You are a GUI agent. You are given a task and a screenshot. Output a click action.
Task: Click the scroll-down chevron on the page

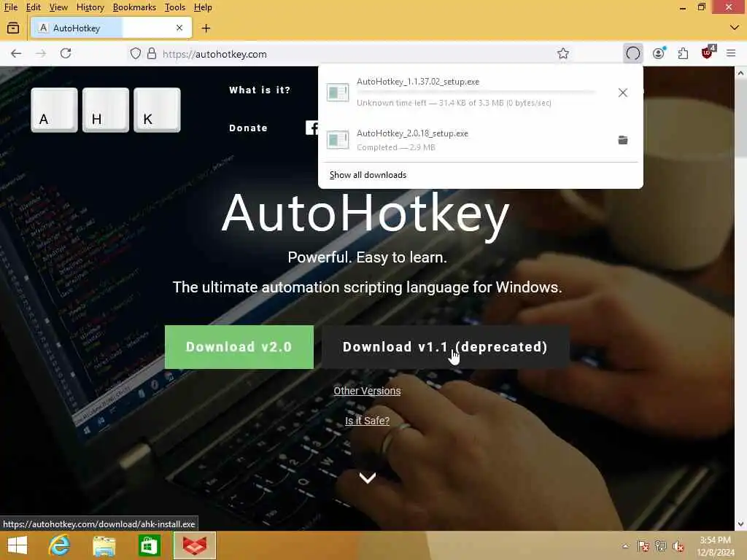point(368,478)
